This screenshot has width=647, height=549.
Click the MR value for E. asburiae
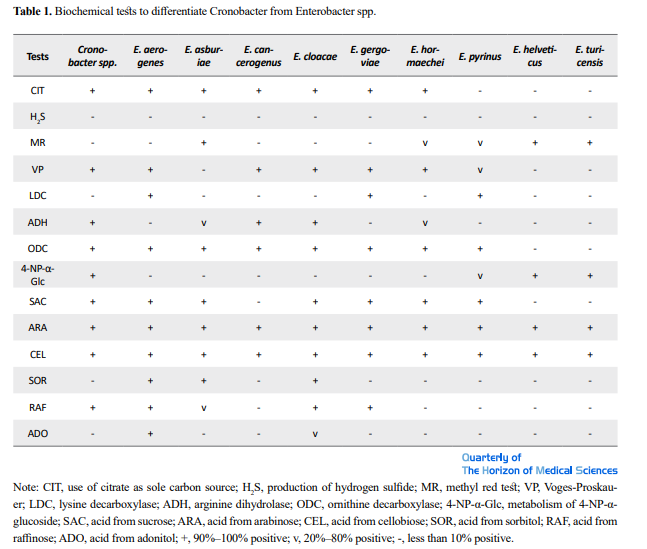click(x=203, y=143)
